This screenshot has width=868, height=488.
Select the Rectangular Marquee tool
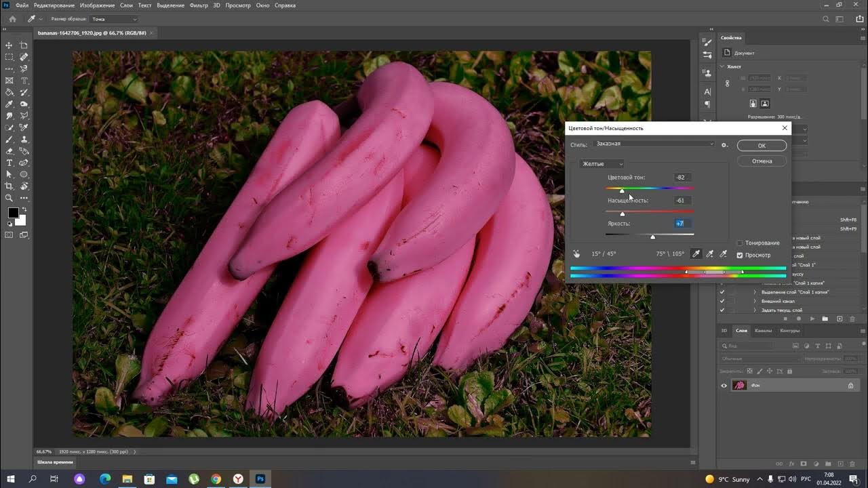(x=9, y=57)
